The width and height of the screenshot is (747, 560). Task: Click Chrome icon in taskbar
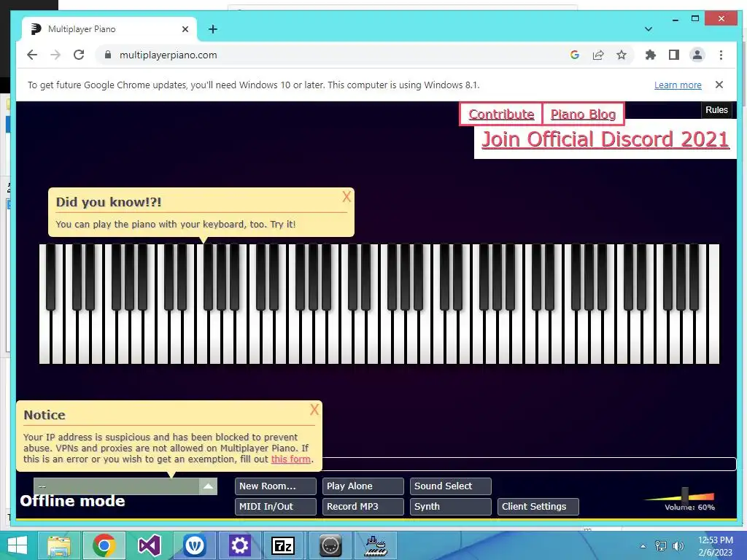coord(104,545)
